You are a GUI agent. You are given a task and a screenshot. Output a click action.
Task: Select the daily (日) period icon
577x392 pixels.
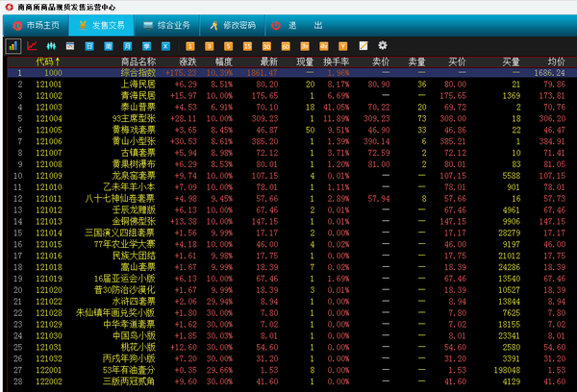pyautogui.click(x=90, y=45)
